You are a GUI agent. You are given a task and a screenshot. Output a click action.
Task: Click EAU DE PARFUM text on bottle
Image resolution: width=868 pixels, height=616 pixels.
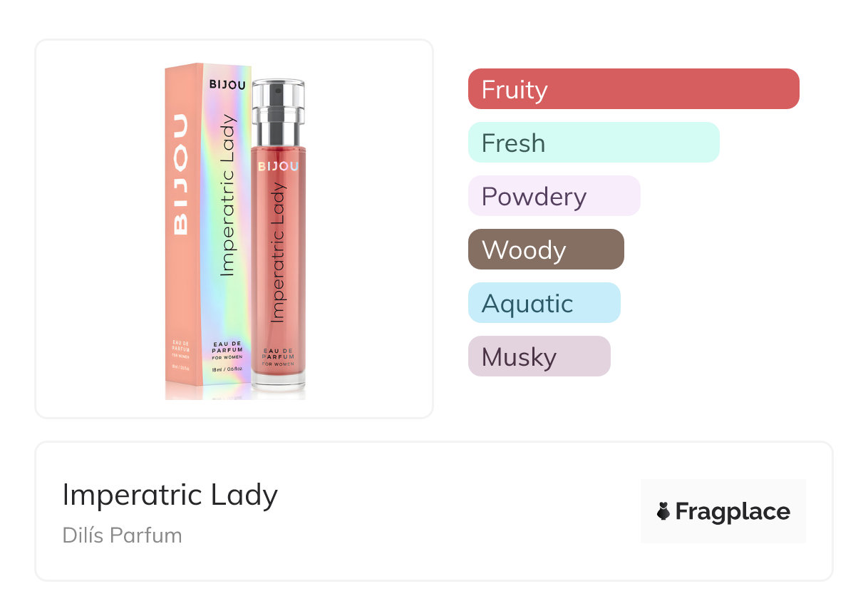coord(278,354)
